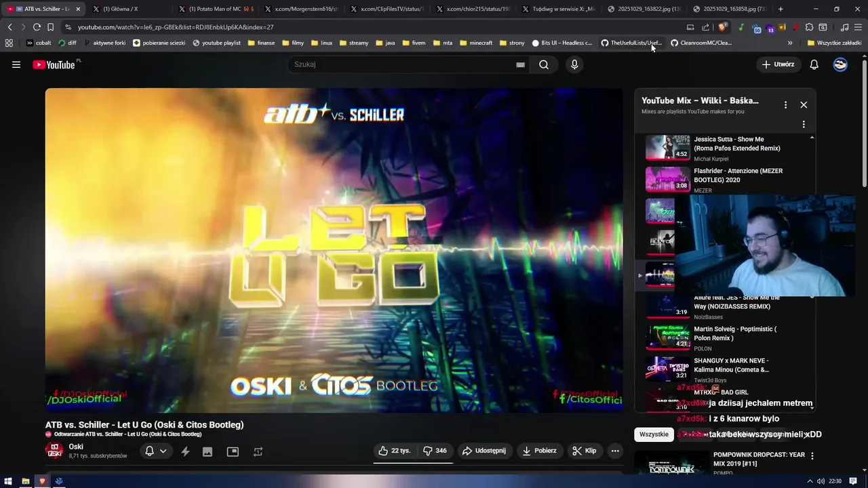Screen dimensions: 868x488
Task: Open the more actions ellipsis under the video
Action: tap(615, 451)
